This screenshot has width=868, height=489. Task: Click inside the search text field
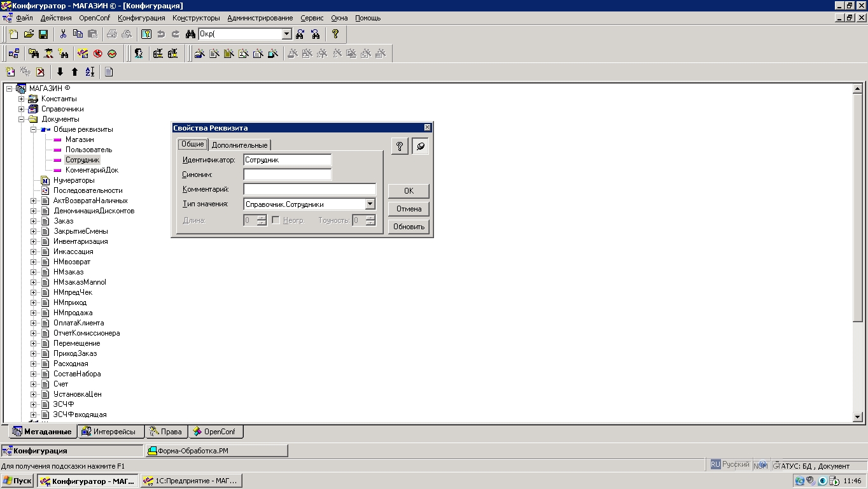click(240, 34)
